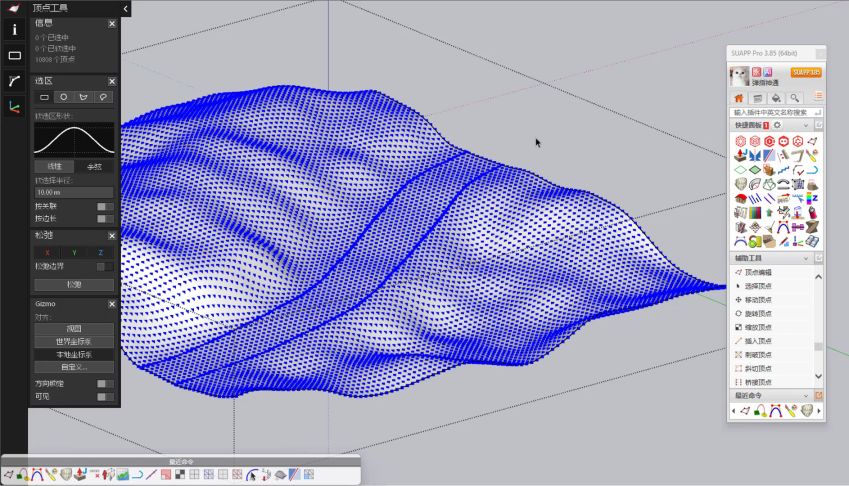The image size is (849, 486).
Task: Pop out the 辅助工具 section
Action: pyautogui.click(x=819, y=258)
